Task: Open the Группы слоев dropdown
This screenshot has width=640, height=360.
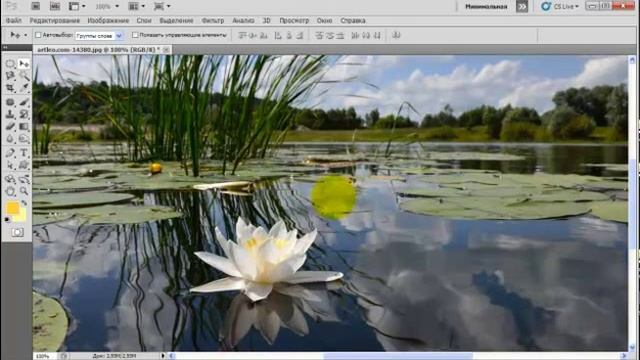Action: (99, 36)
